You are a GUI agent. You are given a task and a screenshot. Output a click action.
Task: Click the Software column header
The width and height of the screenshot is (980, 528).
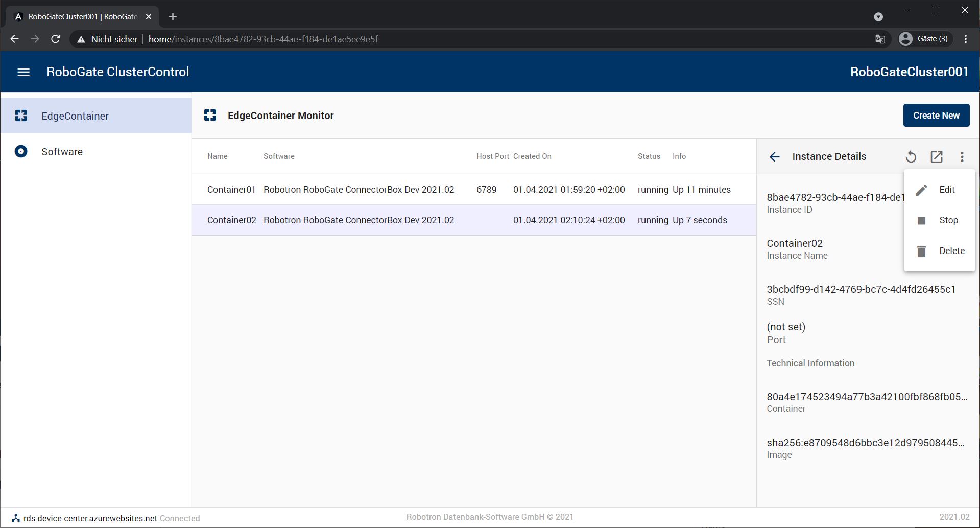(279, 156)
